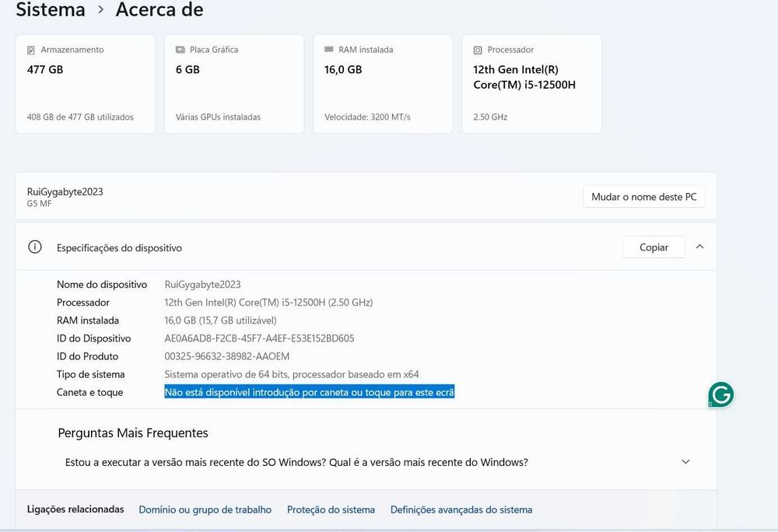The image size is (778, 532).
Task: Click the Várias GPUs instaladas text
Action: point(218,117)
